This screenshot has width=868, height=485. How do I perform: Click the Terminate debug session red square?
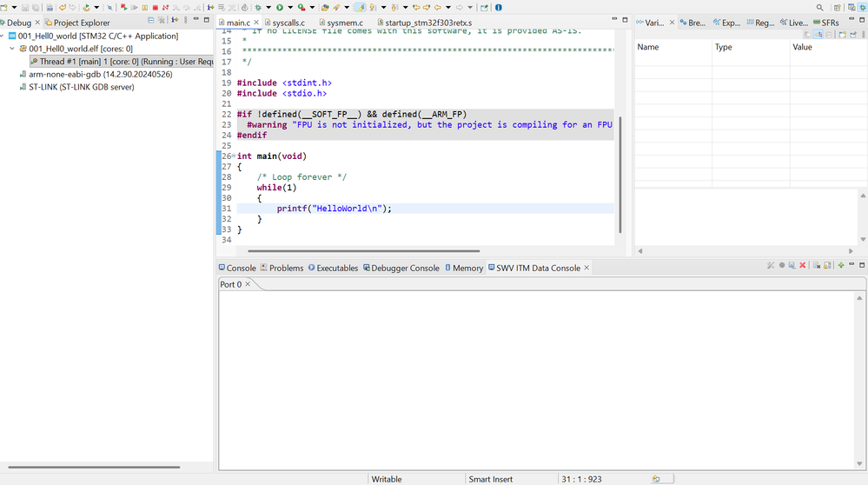coord(156,8)
